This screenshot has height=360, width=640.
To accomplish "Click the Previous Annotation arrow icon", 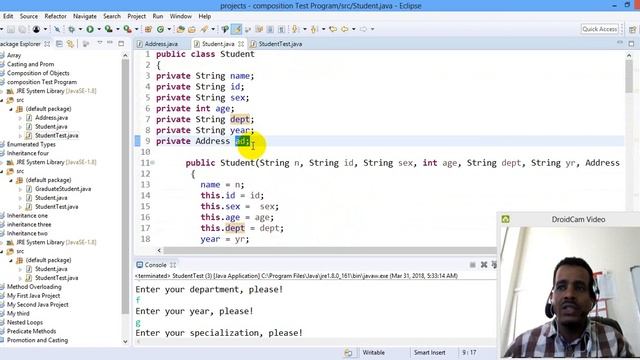I will coord(314,29).
